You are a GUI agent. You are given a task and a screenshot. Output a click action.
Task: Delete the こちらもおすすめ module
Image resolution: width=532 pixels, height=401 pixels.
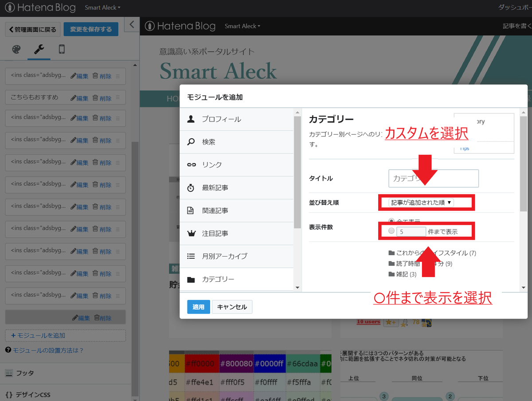102,98
